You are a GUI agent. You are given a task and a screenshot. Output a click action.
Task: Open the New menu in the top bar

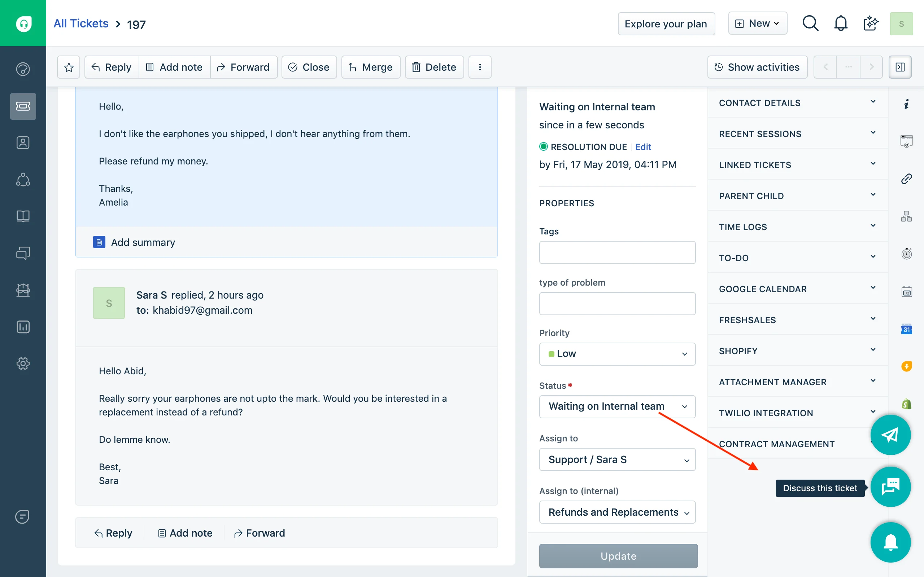coord(758,23)
